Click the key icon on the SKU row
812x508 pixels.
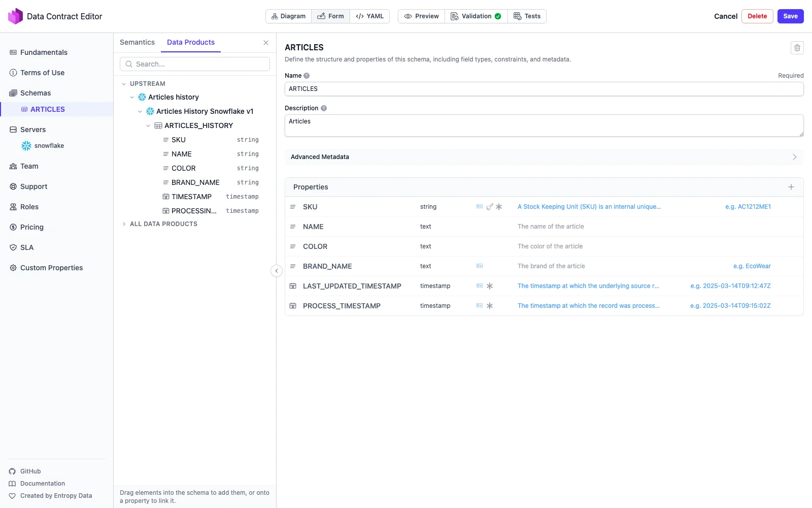point(490,207)
